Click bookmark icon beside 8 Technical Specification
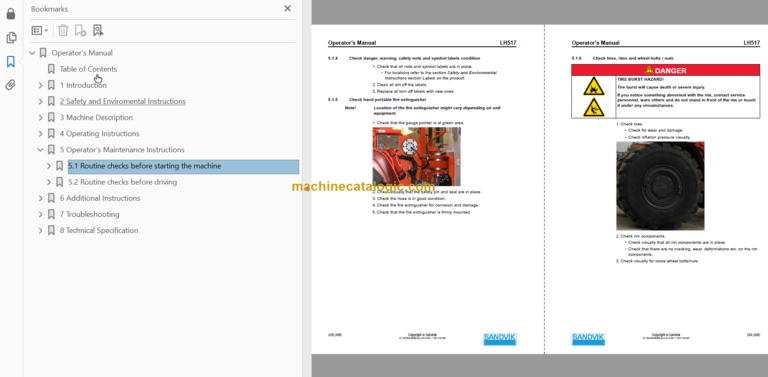Image resolution: width=768 pixels, height=377 pixels. point(51,231)
